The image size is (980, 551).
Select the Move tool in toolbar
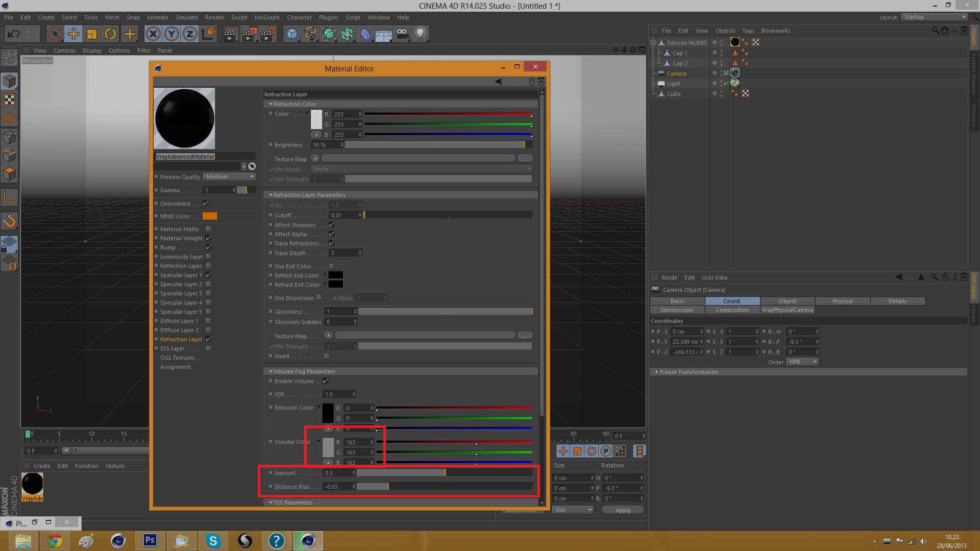coord(73,34)
